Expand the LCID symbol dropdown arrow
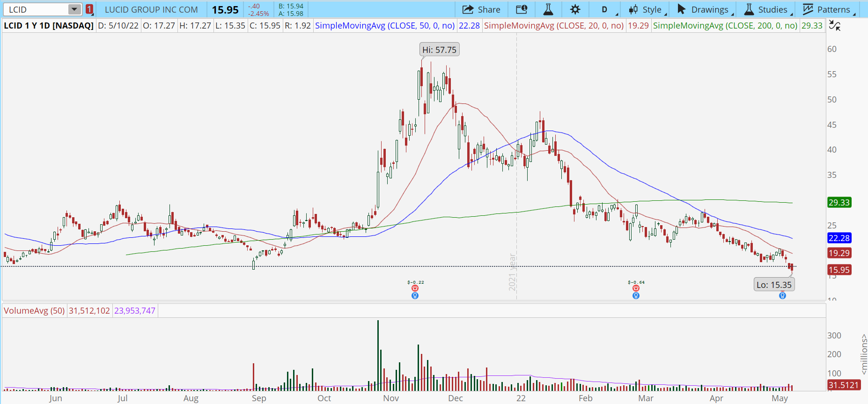 click(74, 9)
